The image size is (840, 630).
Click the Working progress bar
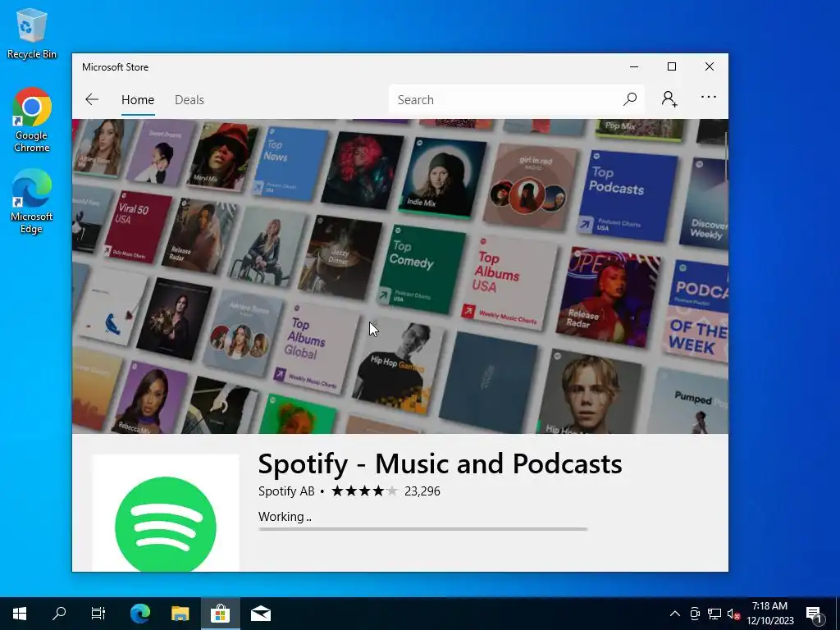[x=422, y=529]
